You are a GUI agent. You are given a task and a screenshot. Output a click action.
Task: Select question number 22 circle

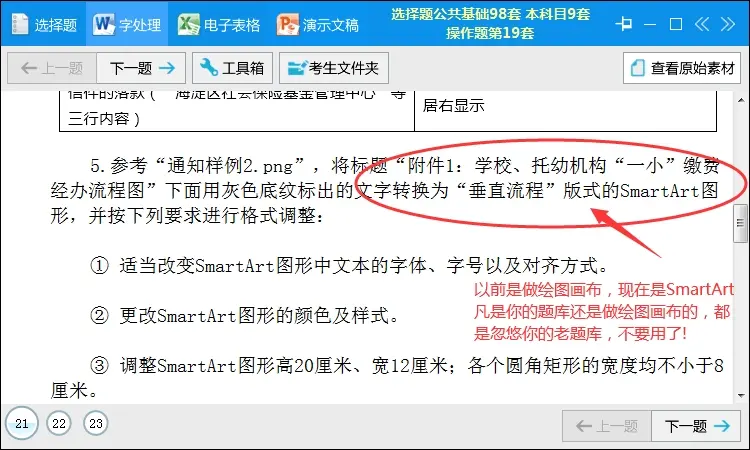[x=59, y=423]
